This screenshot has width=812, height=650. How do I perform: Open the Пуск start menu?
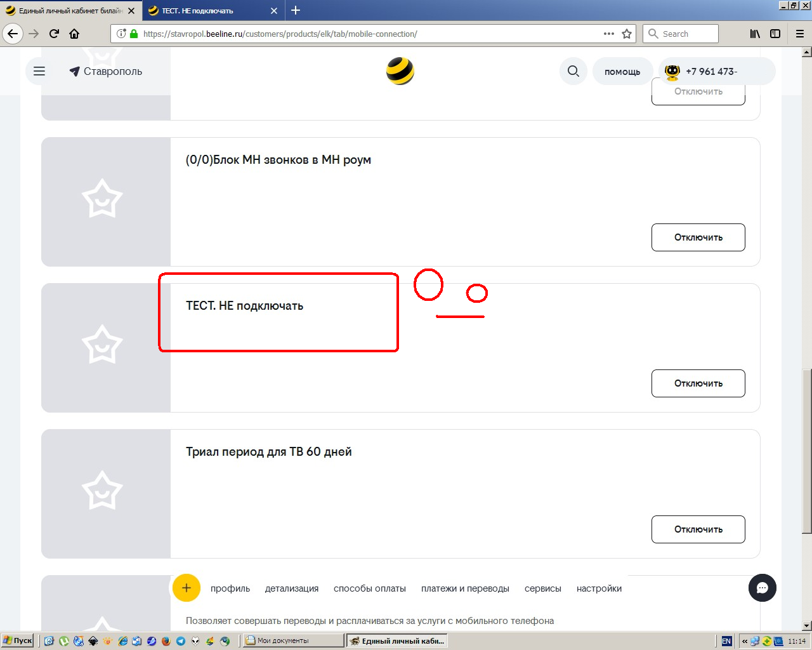tap(18, 640)
